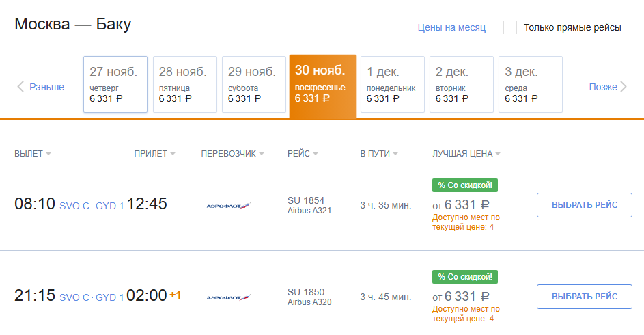Select the 27 нояб. четверг date tab
Viewport: 644px width, 335px height.
tap(115, 84)
